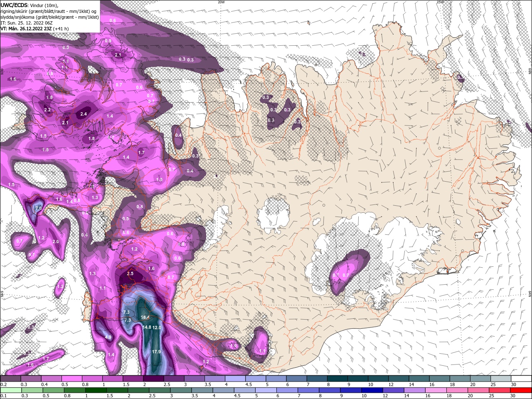Select pale grey top-row swatch from 25 to 30
The image size is (532, 399).
[501, 379]
